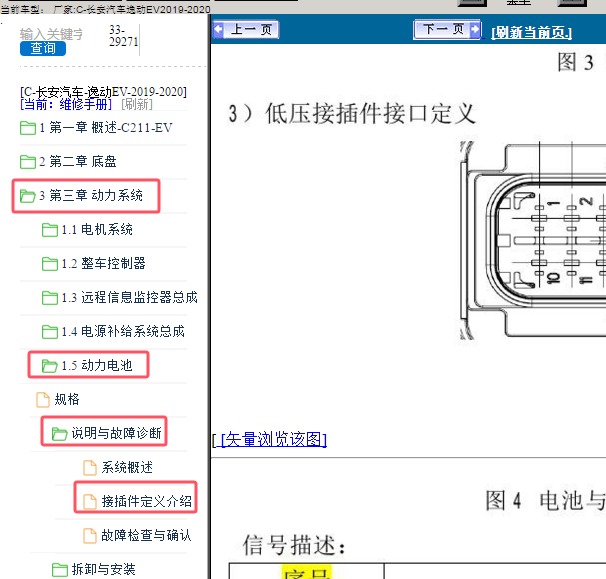This screenshot has height=579, width=606.
Task: Click page icon beside 故障检查与确认
Action: click(x=90, y=536)
